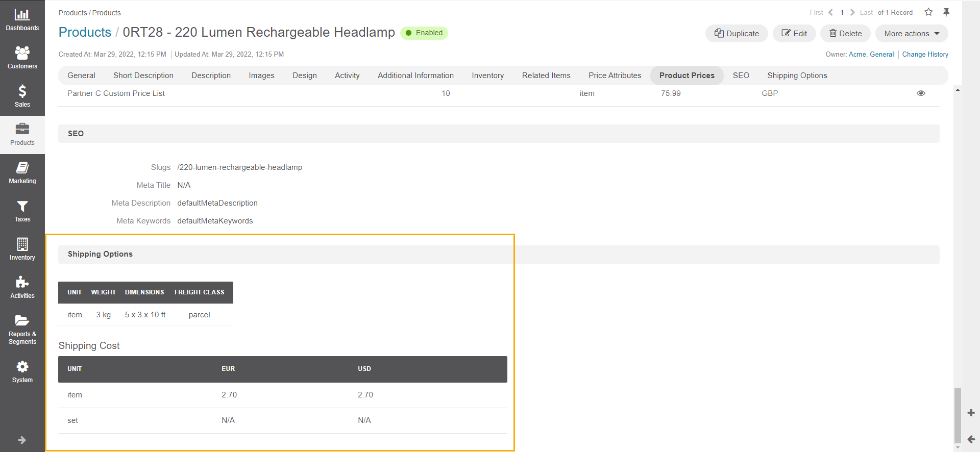Switch to the Activity tab
The height and width of the screenshot is (452, 980).
(347, 76)
